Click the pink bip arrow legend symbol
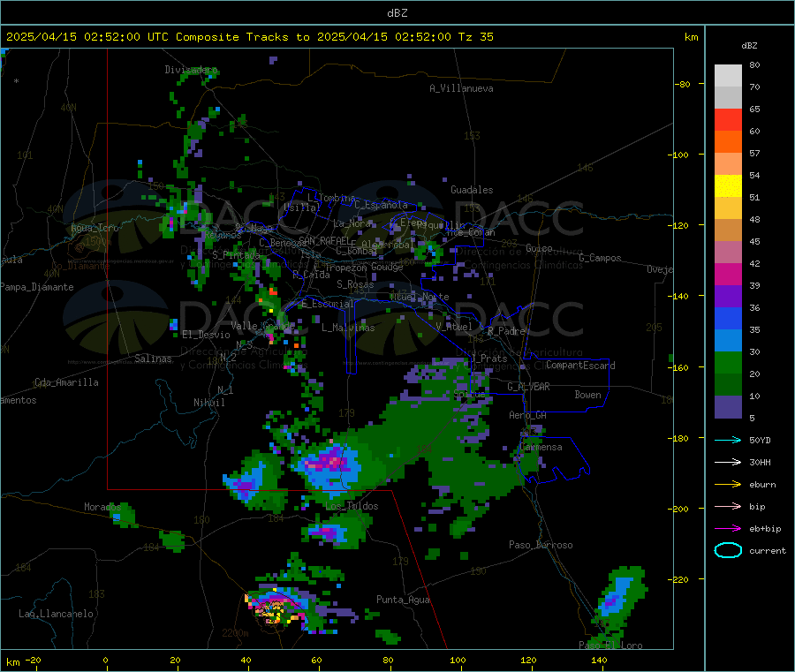 pos(728,506)
